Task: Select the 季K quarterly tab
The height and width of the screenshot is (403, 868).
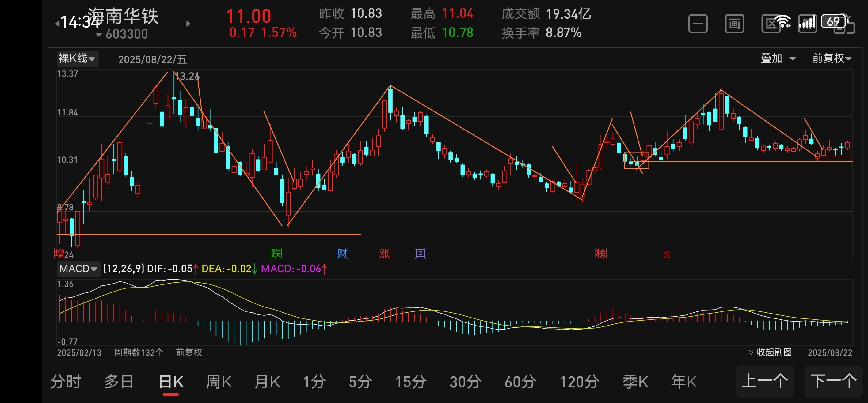Action: [635, 382]
